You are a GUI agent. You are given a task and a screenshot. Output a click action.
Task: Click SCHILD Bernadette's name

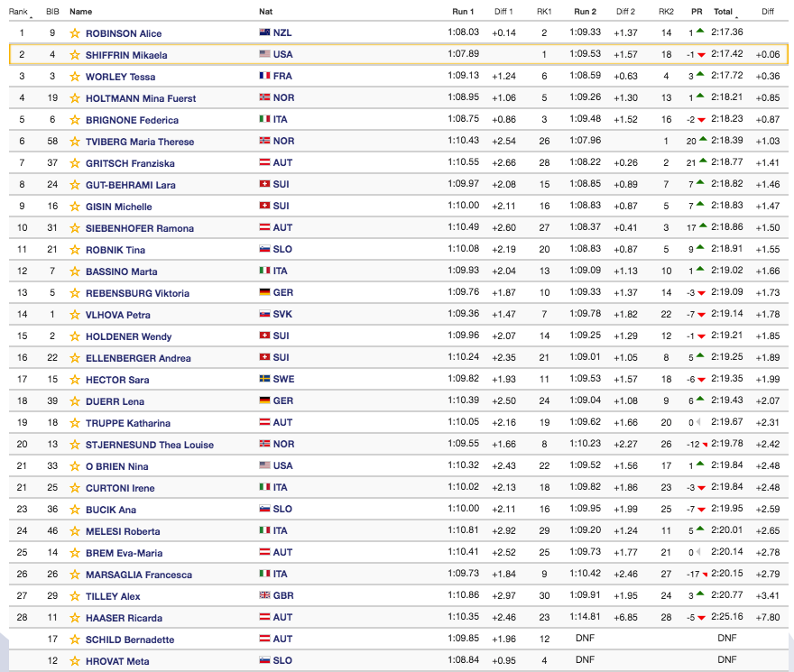click(x=130, y=640)
